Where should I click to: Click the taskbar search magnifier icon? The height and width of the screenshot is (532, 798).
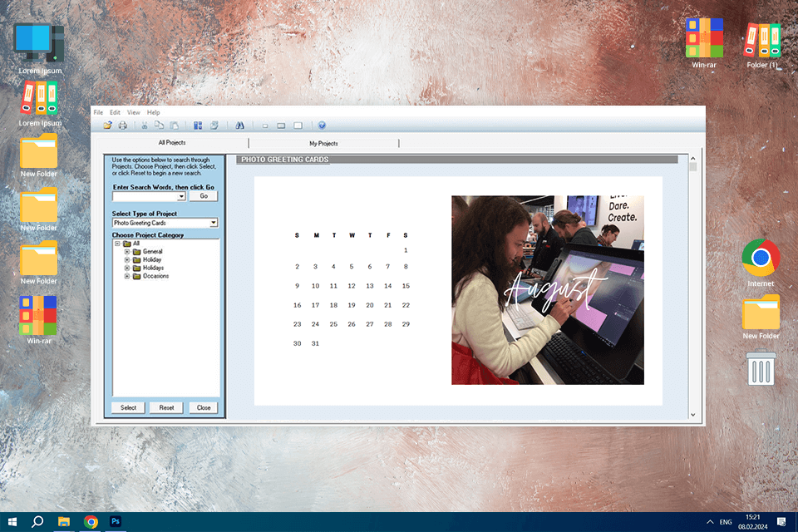37,522
